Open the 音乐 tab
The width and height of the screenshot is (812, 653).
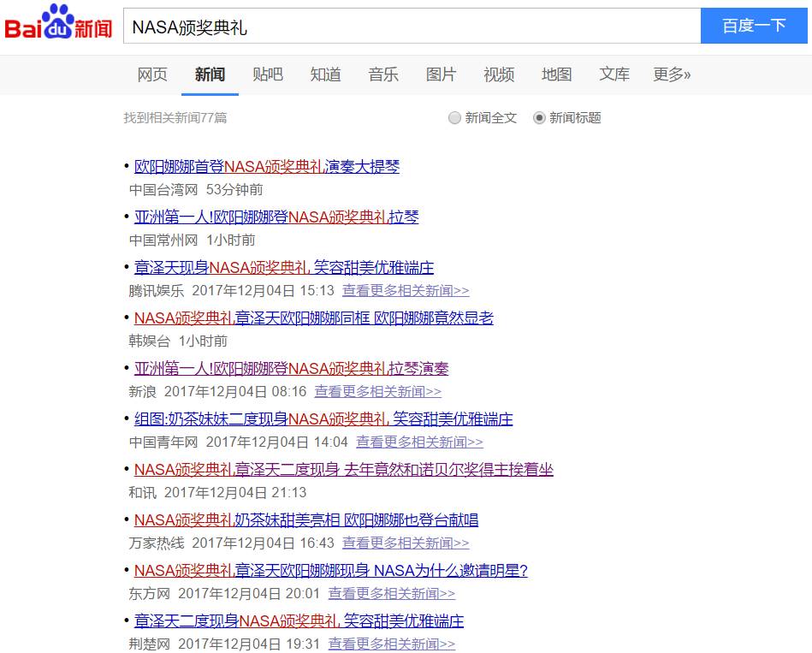click(383, 74)
